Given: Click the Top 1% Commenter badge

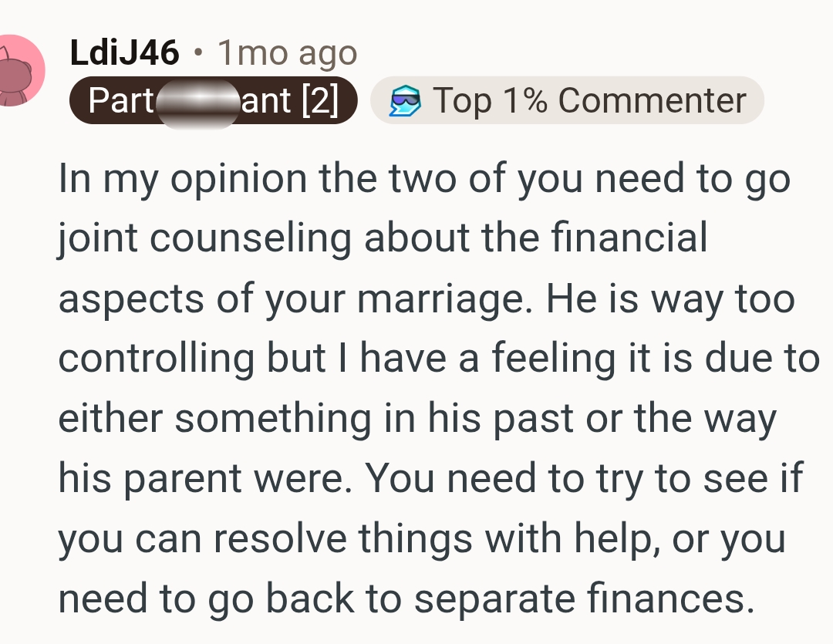Looking at the screenshot, I should click(567, 101).
